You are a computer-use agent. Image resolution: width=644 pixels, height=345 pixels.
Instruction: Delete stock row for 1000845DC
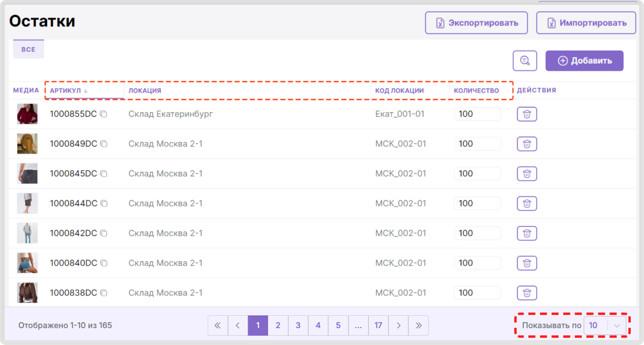(x=527, y=174)
